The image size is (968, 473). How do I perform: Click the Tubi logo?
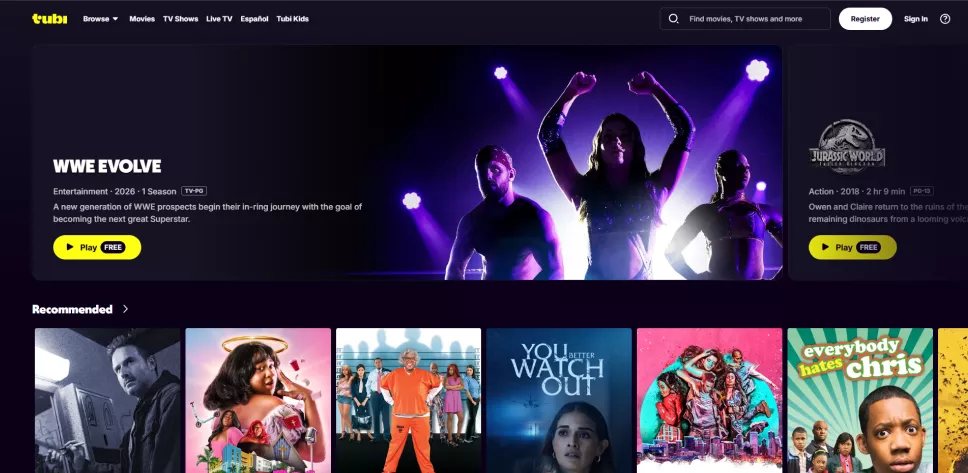tap(49, 19)
